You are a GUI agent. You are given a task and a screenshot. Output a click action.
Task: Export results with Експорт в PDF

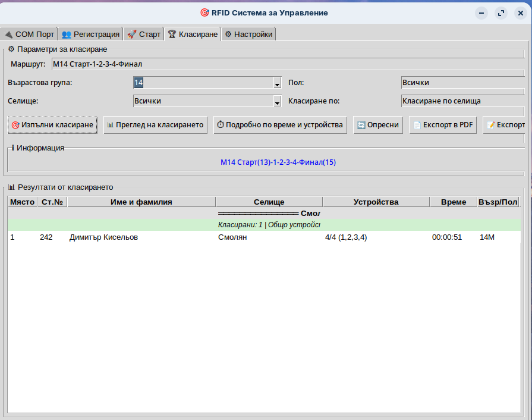click(443, 125)
